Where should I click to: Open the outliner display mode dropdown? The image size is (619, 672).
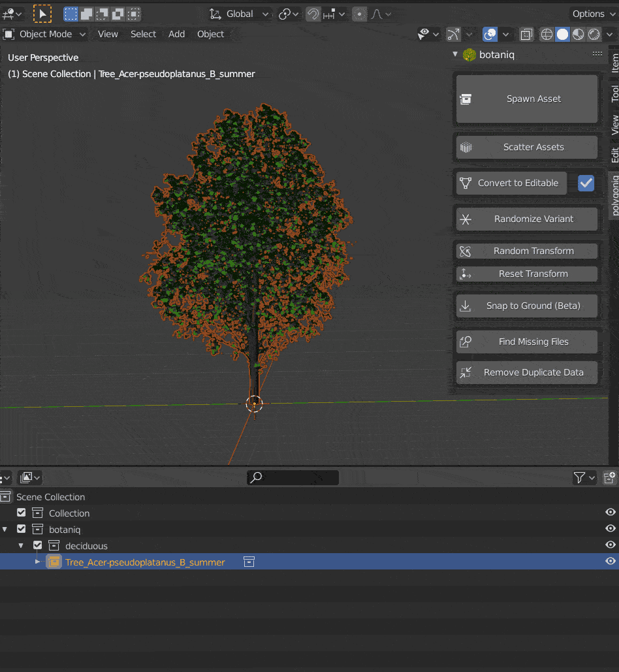29,477
